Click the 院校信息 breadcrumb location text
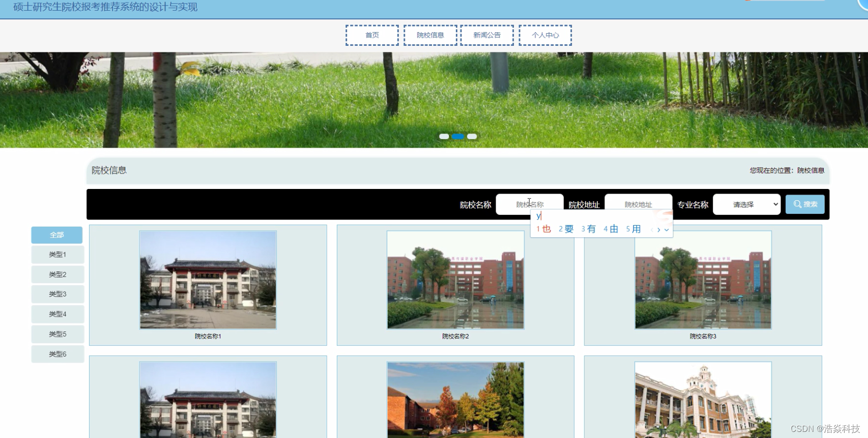Screen dimensions: 868x438 (x=811, y=171)
